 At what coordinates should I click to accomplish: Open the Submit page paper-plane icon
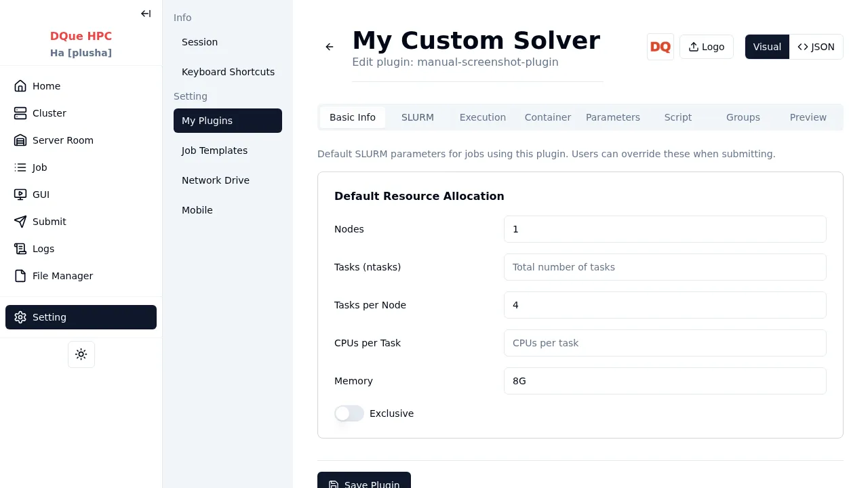pos(20,222)
